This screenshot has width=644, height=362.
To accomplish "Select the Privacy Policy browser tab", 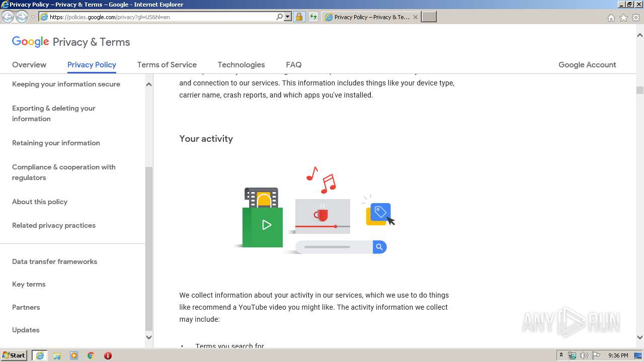I will click(x=371, y=17).
